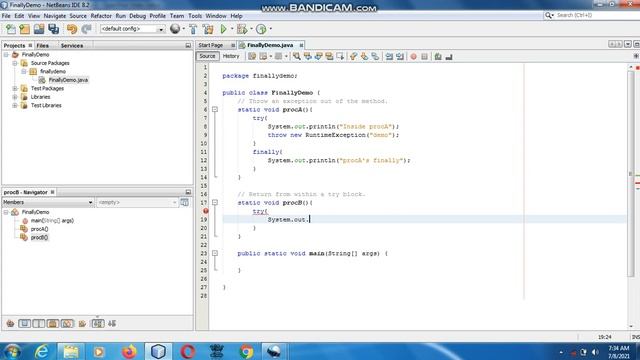Viewport: 640px width, 360px height.
Task: Click the editor Find Selection magnifier icon
Action: click(x=297, y=57)
